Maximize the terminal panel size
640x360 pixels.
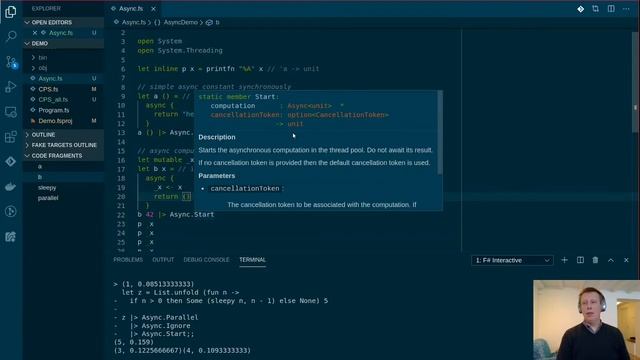click(x=611, y=260)
